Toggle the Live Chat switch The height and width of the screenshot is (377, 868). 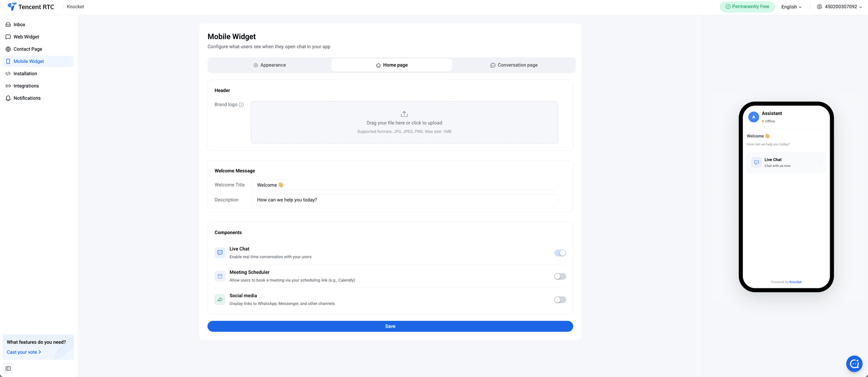pos(560,253)
